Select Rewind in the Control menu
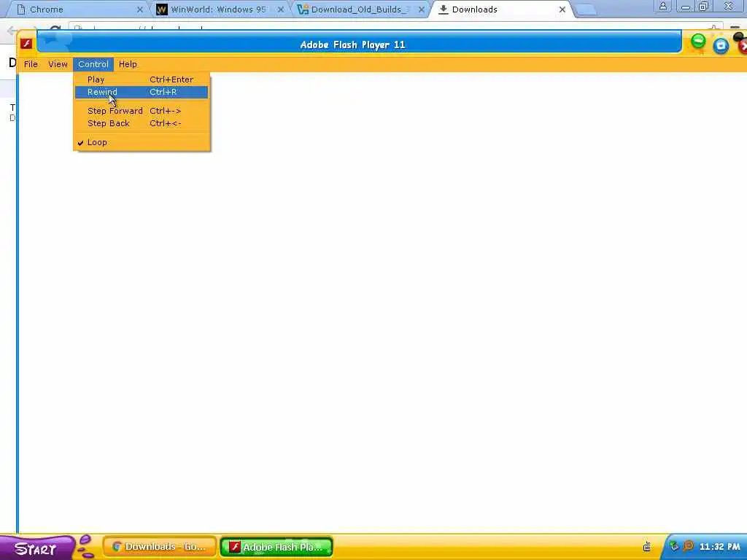Screen dimensions: 747x560 coord(142,92)
